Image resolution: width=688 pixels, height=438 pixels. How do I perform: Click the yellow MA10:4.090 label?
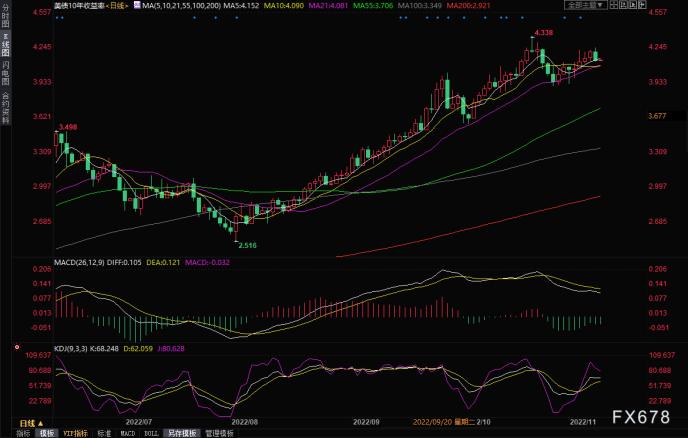[x=283, y=6]
